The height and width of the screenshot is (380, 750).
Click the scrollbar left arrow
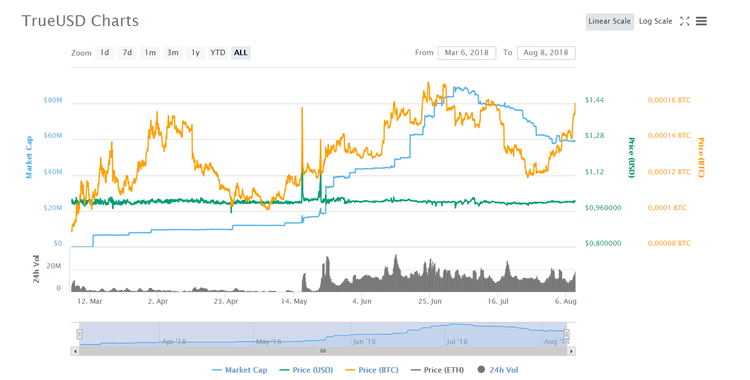pyautogui.click(x=75, y=351)
